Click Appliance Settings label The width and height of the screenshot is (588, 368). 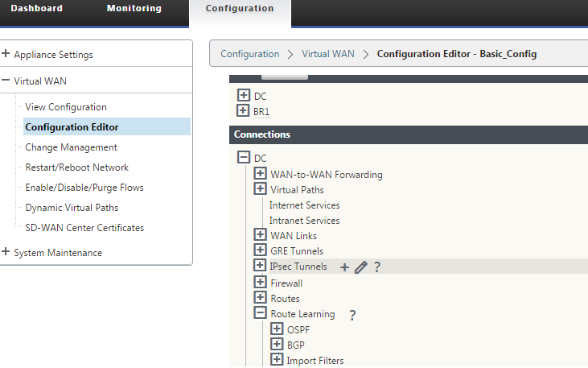(53, 55)
